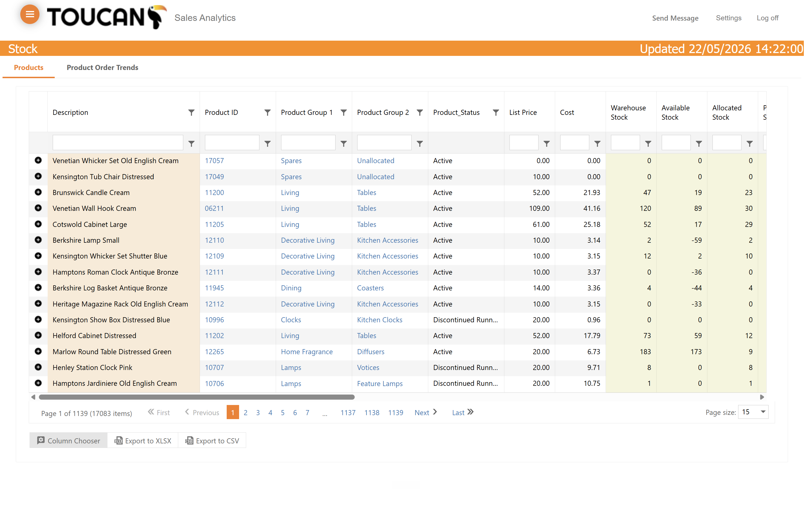This screenshot has width=812, height=508.
Task: Focus the List Price filter input
Action: click(x=524, y=143)
